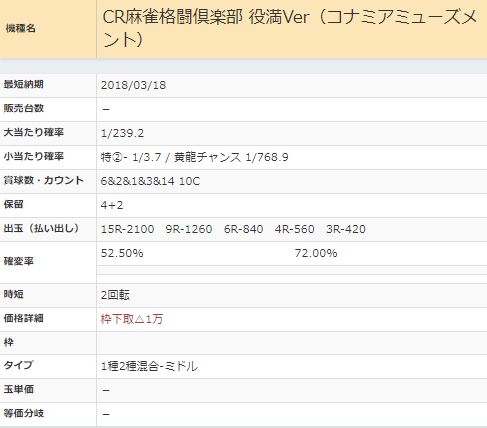Select the 4+2 value
The height and width of the screenshot is (428, 487).
pos(112,205)
